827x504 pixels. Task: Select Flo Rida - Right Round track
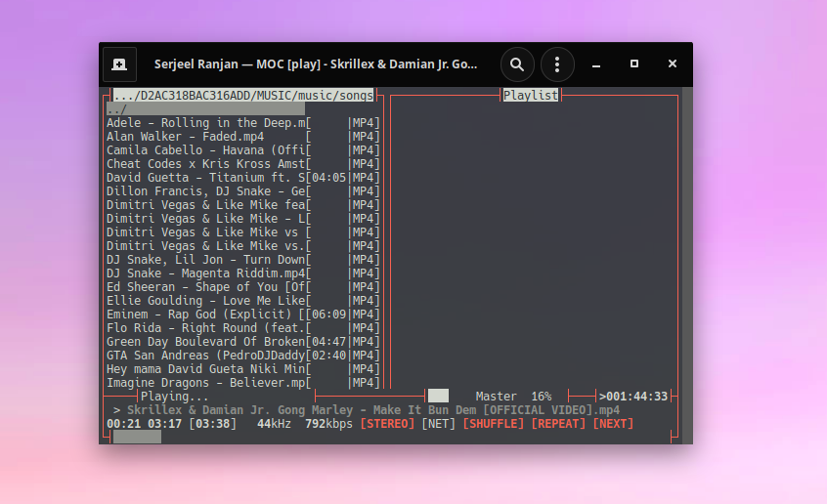coord(242,328)
